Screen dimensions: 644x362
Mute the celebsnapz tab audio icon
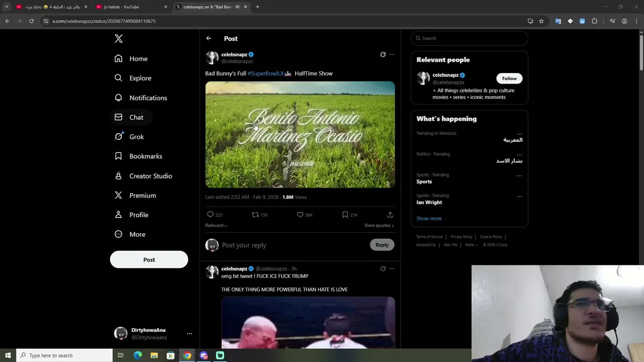point(237,7)
